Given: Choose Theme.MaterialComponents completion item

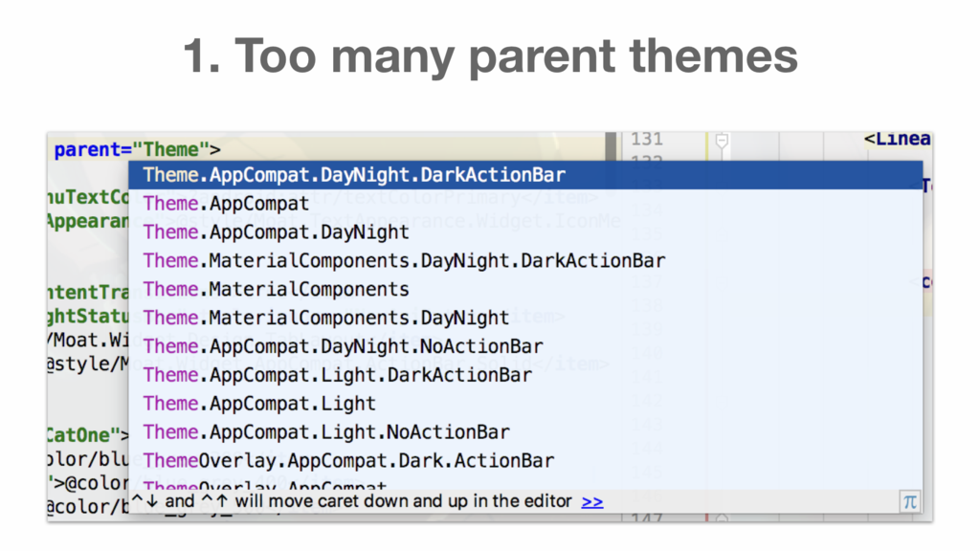Looking at the screenshot, I should click(525, 289).
